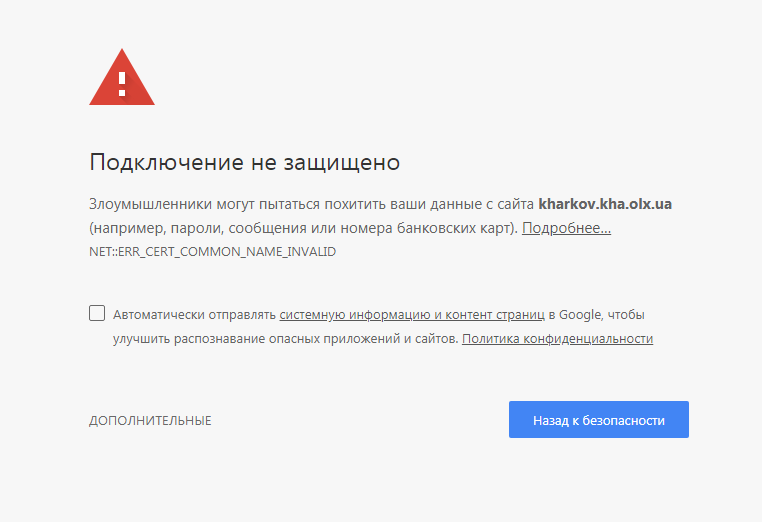Click the kharkov.kha.olx.ua domain text
Viewport: 762px width, 522px height.
click(605, 204)
